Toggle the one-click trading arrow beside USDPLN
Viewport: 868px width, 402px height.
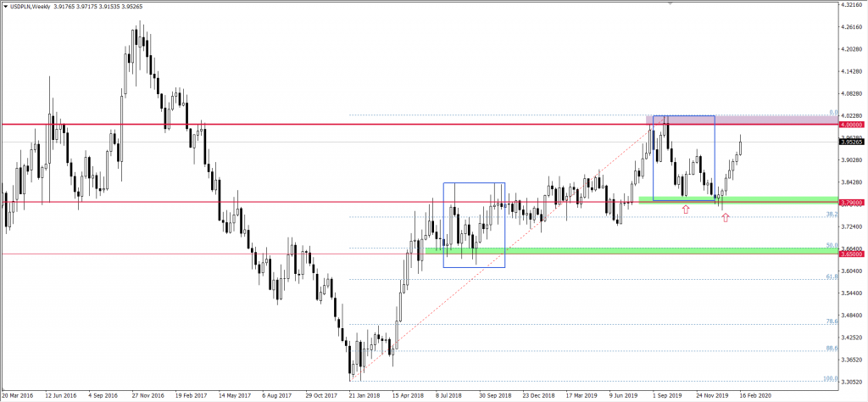pyautogui.click(x=6, y=7)
